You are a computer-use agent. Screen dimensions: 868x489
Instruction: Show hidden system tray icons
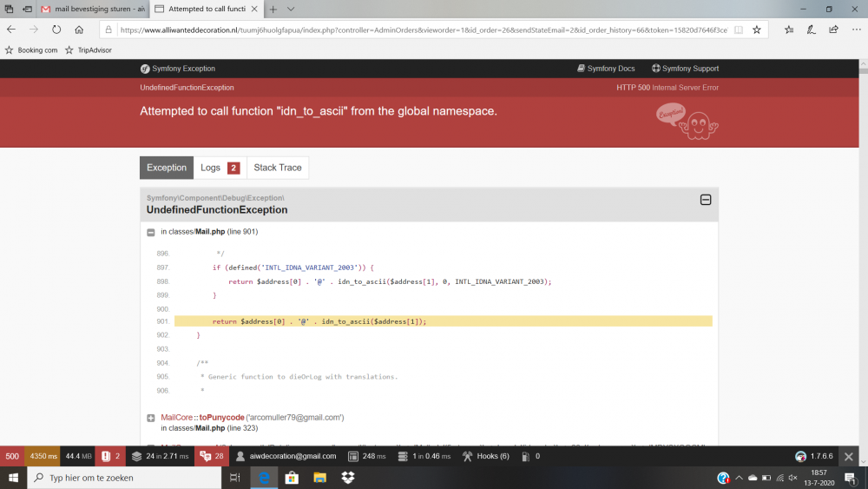(739, 478)
